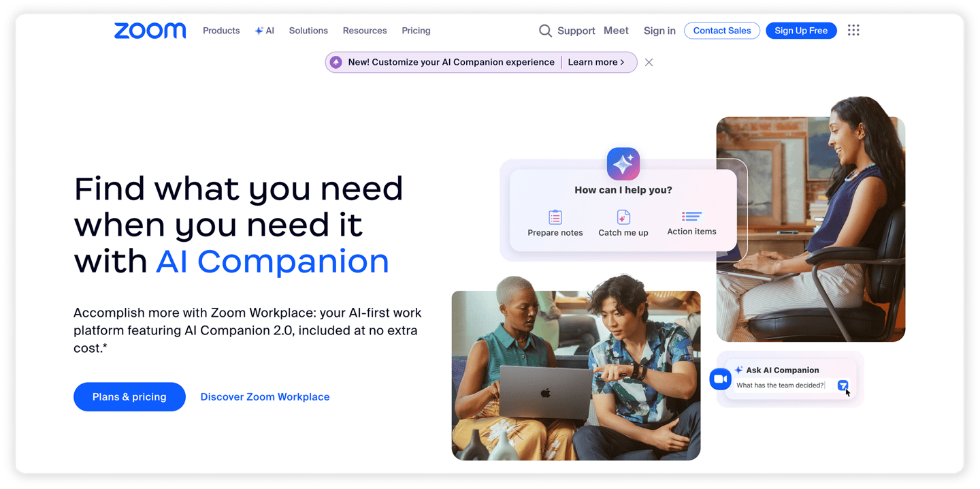Click the send icon in Ask AI Companion
The image size is (980, 489).
(843, 385)
